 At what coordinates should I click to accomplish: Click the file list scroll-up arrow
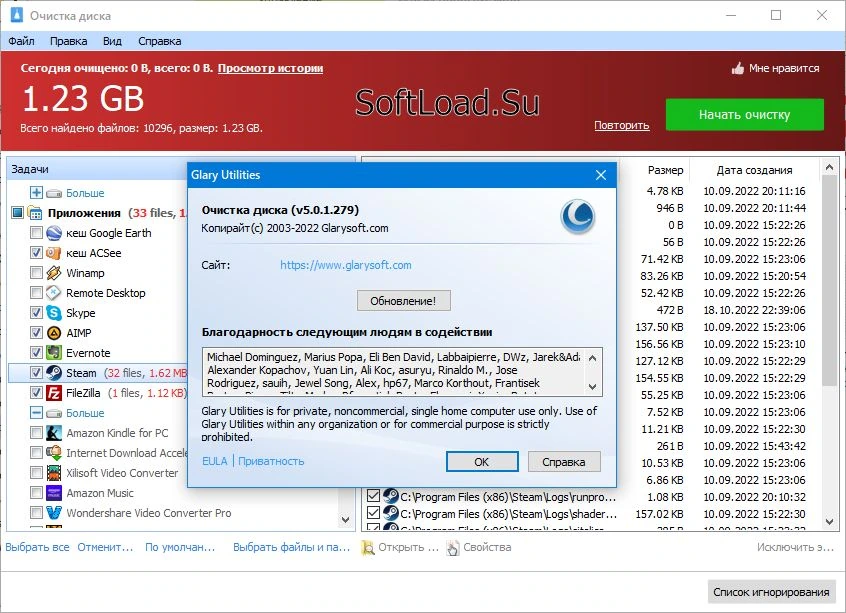(830, 168)
